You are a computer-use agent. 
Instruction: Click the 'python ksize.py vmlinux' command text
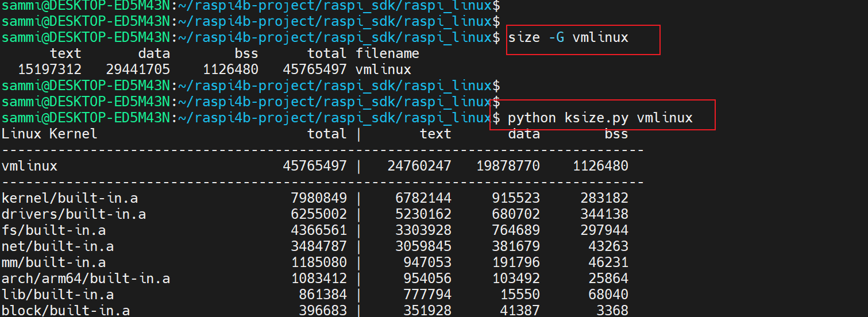coord(600,118)
